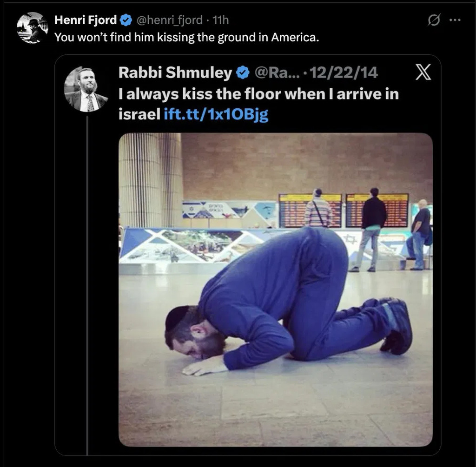Open Henri Fjord's profile picture

[32, 28]
